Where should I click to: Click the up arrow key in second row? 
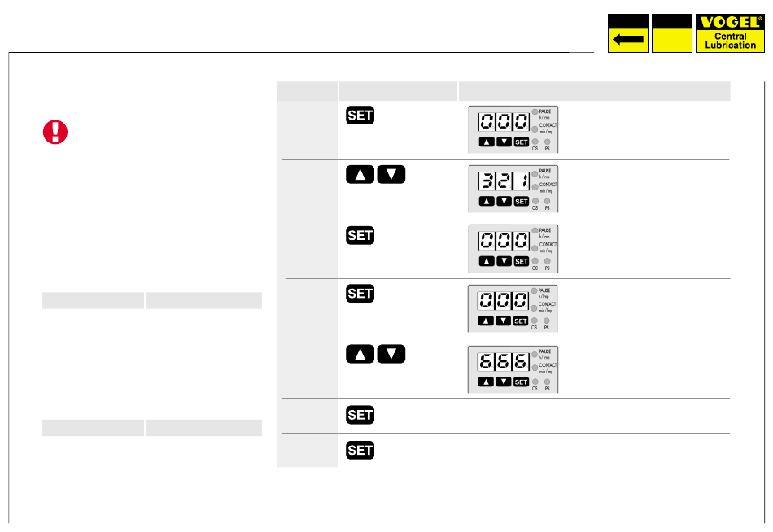360,175
